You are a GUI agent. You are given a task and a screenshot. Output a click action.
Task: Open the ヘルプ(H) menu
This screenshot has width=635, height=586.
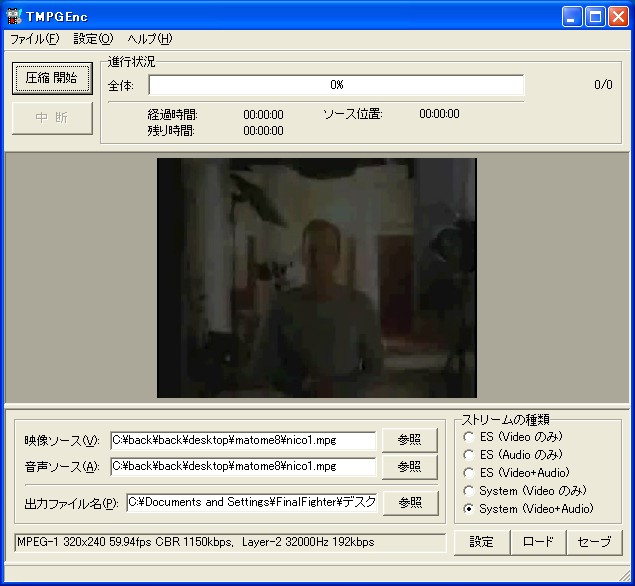click(149, 39)
